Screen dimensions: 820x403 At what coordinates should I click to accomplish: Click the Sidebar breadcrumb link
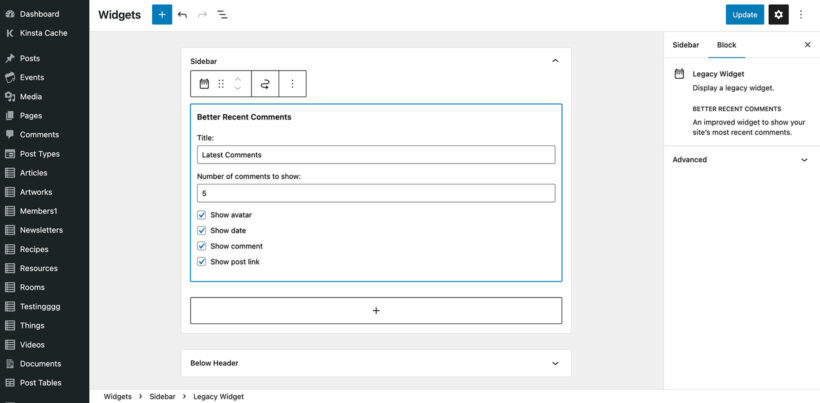[x=162, y=396]
